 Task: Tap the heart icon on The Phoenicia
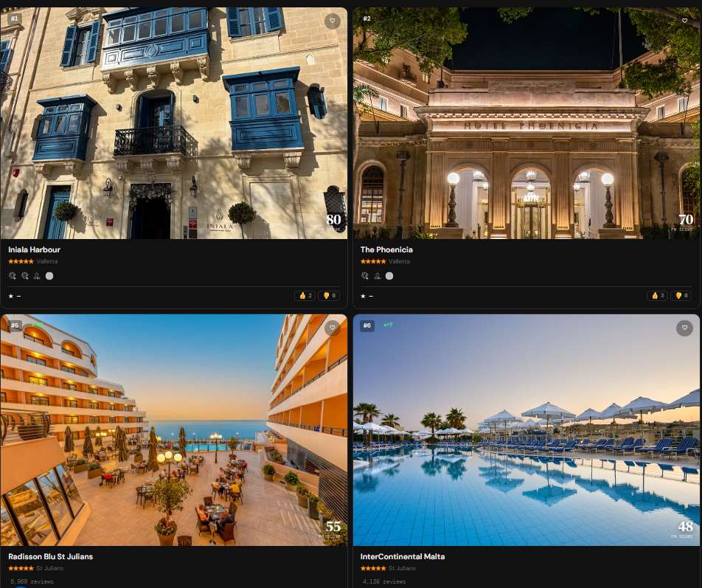[684, 21]
